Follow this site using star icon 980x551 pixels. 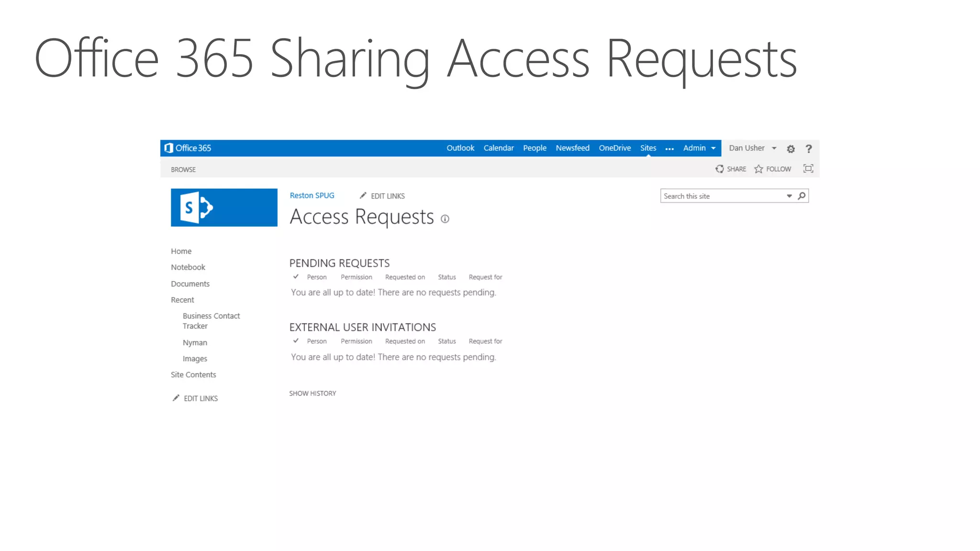coord(758,169)
